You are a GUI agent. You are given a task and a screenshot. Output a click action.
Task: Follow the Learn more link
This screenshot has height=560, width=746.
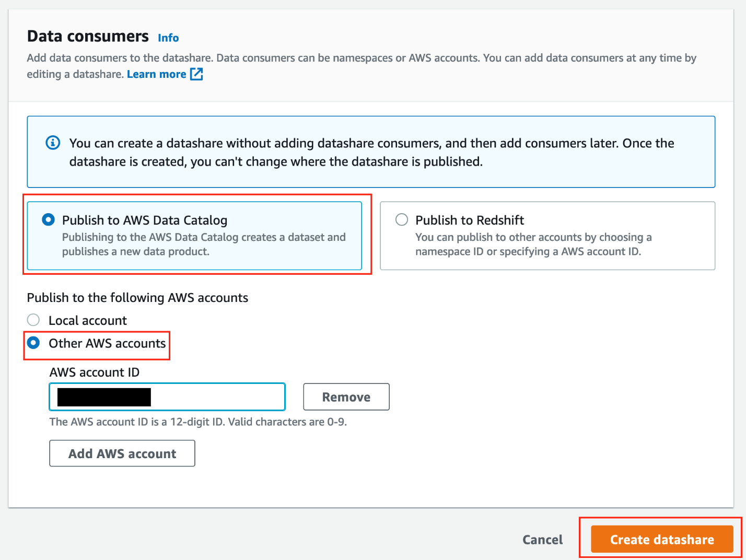(x=156, y=74)
